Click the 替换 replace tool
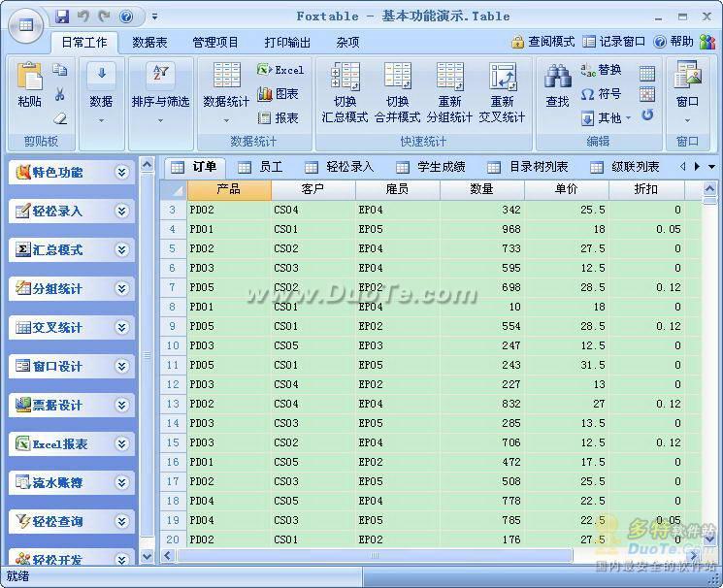Image resolution: width=723 pixels, height=588 pixels. (x=601, y=70)
